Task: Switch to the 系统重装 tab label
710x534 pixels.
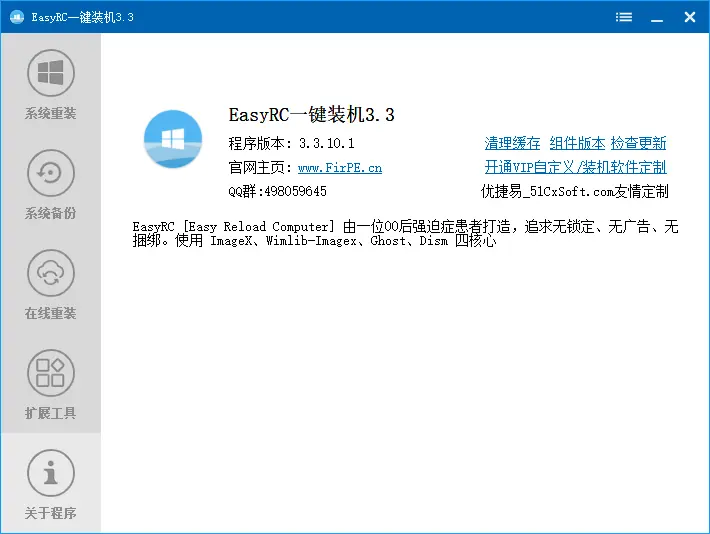Action: 50,114
